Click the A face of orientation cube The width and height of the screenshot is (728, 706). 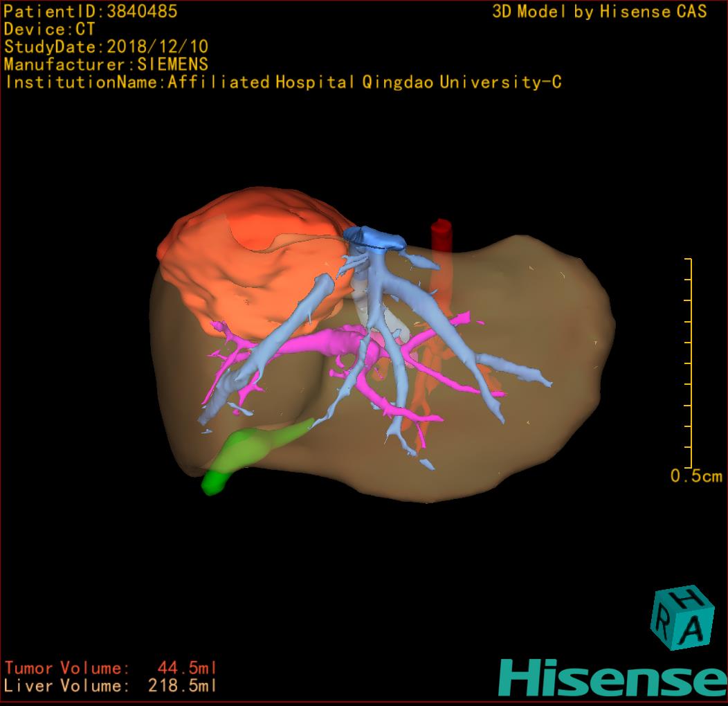click(695, 629)
